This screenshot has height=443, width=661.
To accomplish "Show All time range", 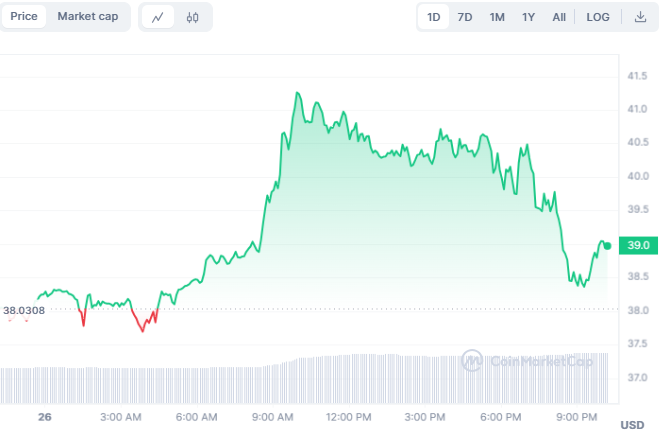I will tap(559, 17).
